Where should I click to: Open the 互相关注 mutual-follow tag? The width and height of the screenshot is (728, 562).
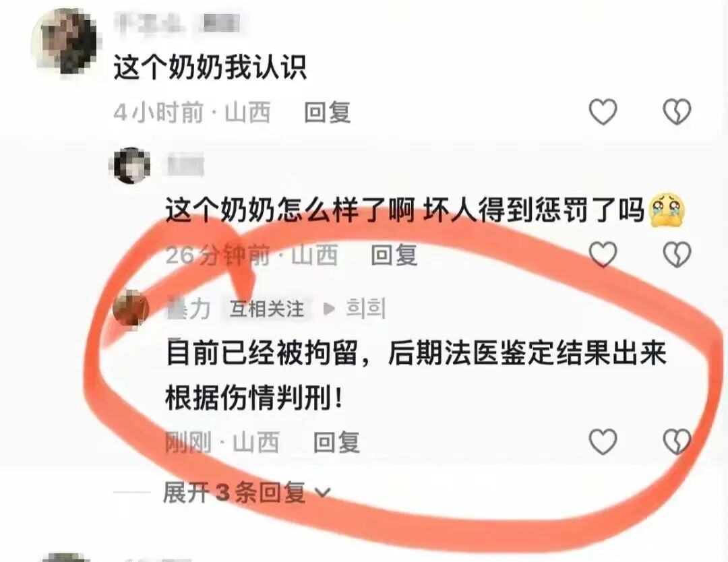click(x=266, y=309)
